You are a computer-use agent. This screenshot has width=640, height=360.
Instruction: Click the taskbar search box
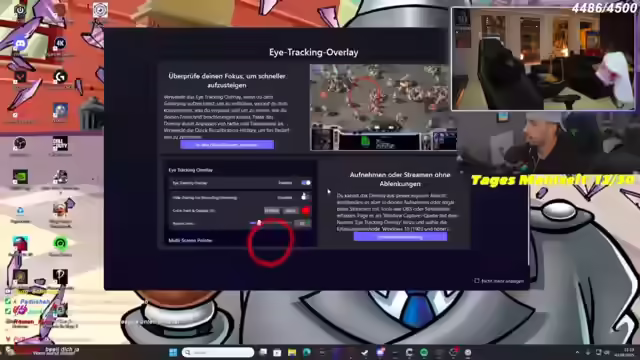(x=218, y=352)
